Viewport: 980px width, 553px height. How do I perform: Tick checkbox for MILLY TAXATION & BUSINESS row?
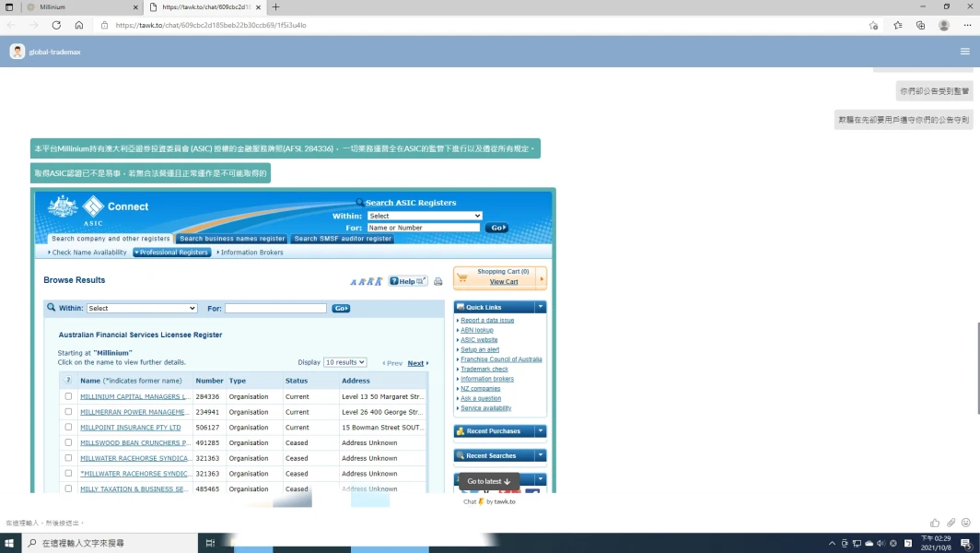[x=68, y=488]
